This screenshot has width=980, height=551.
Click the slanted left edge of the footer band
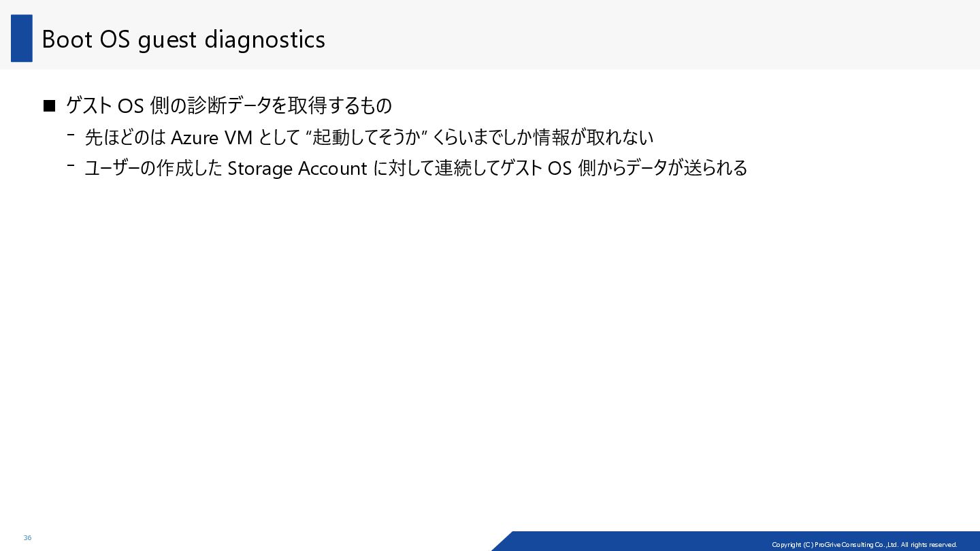pyautogui.click(x=502, y=541)
